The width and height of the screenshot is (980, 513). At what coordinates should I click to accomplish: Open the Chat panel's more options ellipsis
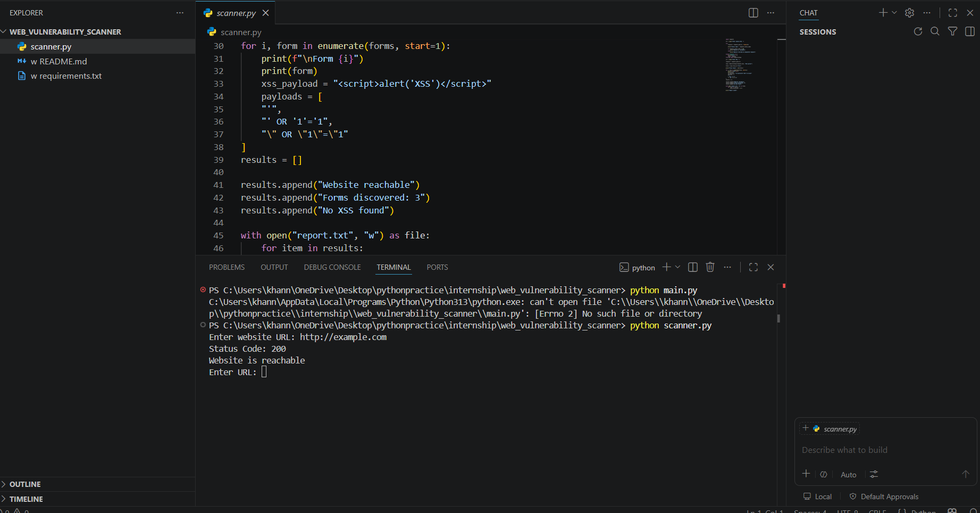pyautogui.click(x=927, y=13)
